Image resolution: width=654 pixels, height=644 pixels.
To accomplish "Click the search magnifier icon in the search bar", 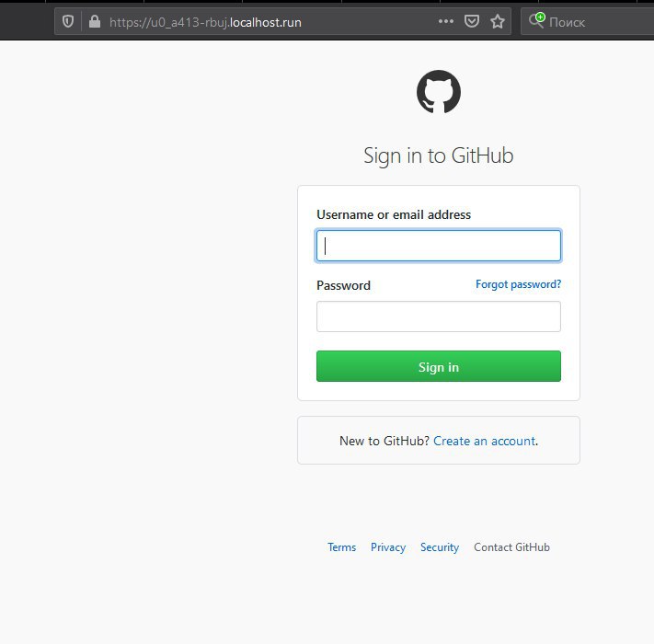I will tap(537, 20).
